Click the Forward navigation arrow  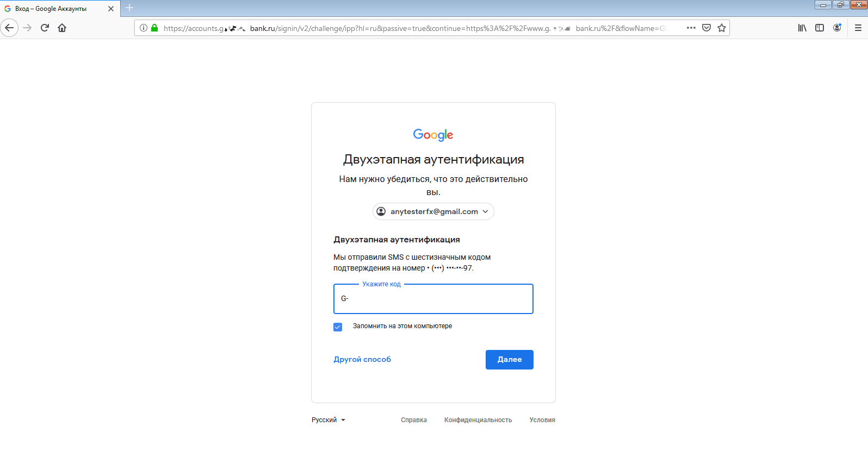(27, 28)
